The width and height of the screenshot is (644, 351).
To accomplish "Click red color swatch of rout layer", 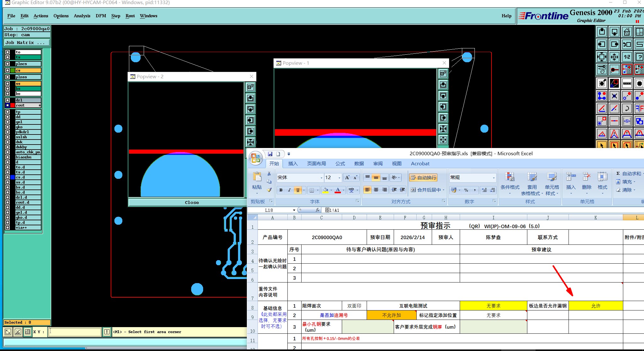I will 13,105.
